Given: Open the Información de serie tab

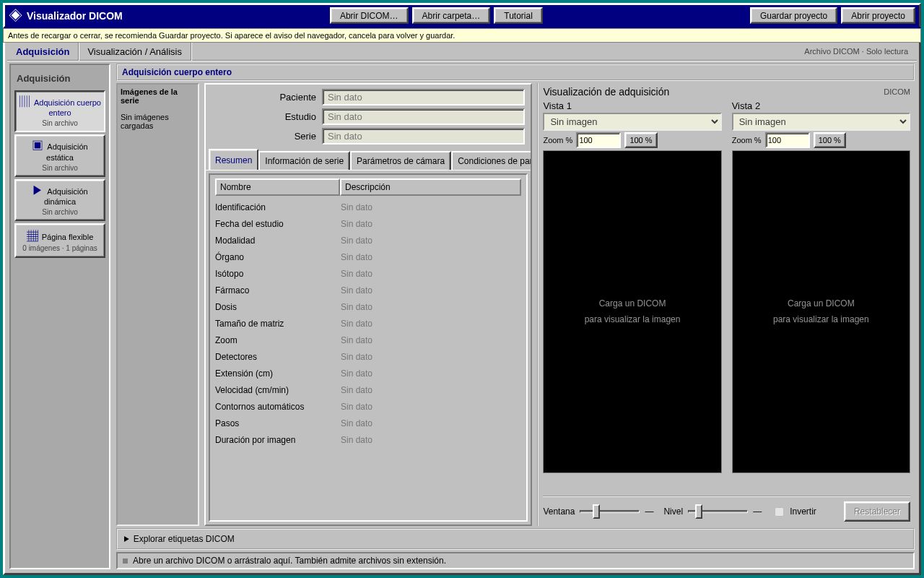Looking at the screenshot, I should (304, 161).
